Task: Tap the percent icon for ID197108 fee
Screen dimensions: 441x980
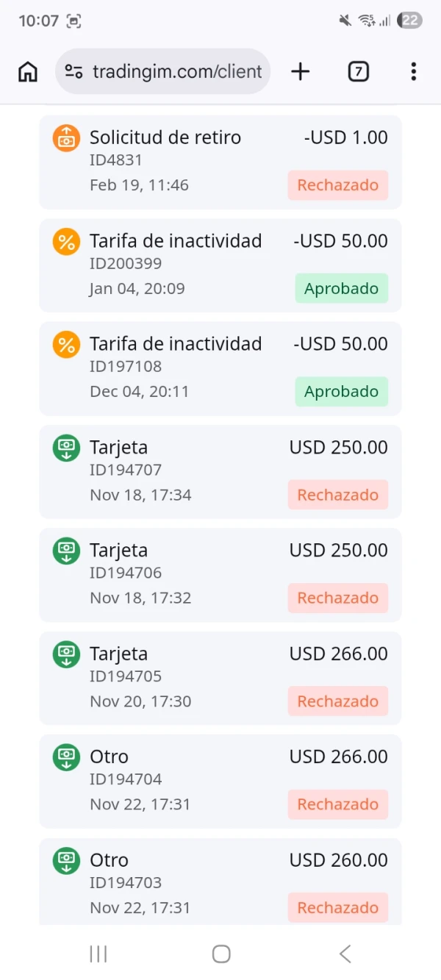Action: 66,345
